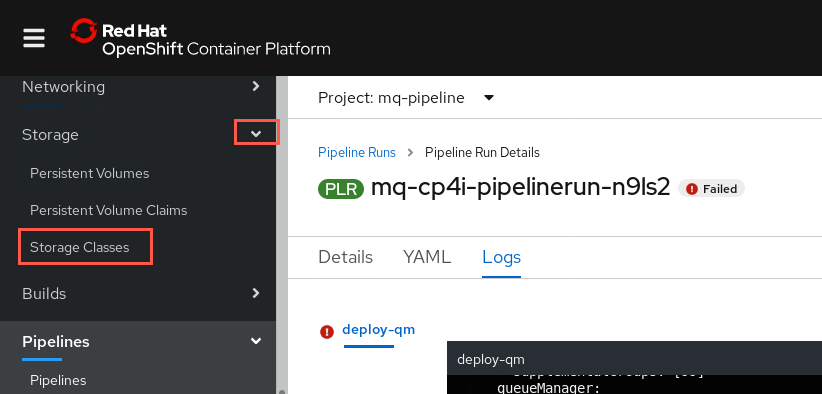Select the Logs tab
Image resolution: width=822 pixels, height=394 pixels.
tap(502, 257)
